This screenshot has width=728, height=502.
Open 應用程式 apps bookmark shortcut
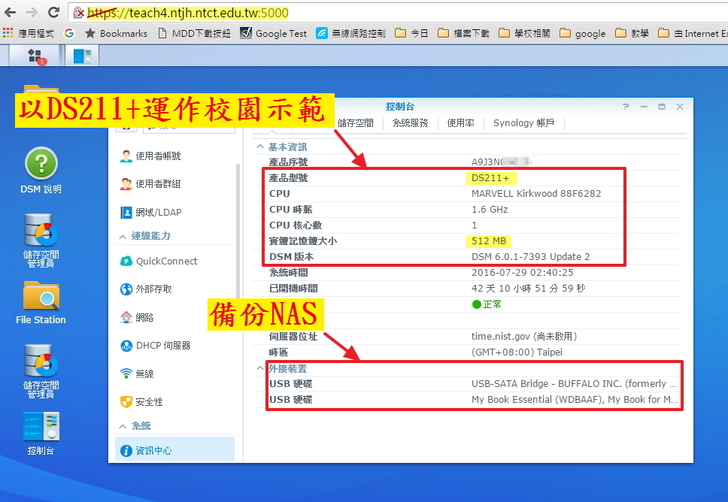tap(28, 33)
